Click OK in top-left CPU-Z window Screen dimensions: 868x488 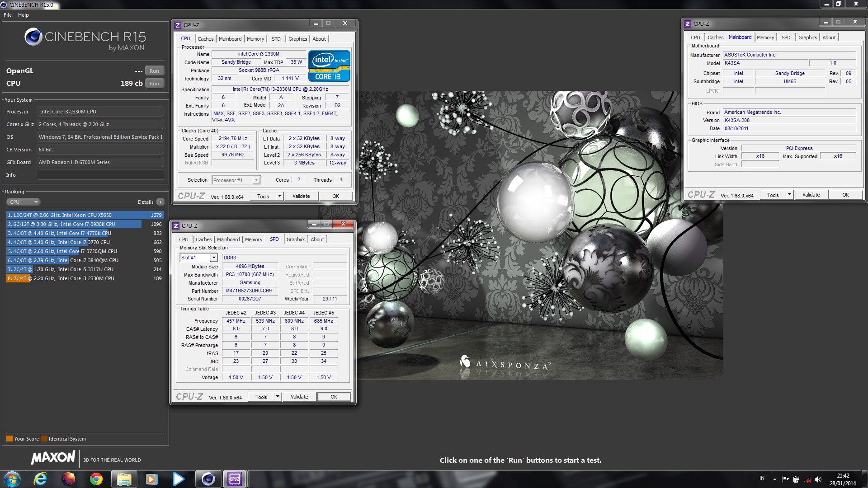(x=335, y=196)
